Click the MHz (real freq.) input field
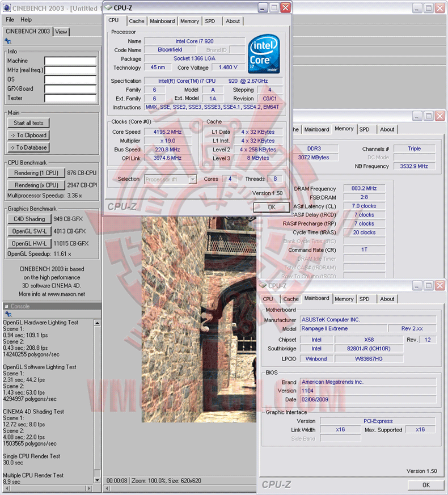 point(70,70)
